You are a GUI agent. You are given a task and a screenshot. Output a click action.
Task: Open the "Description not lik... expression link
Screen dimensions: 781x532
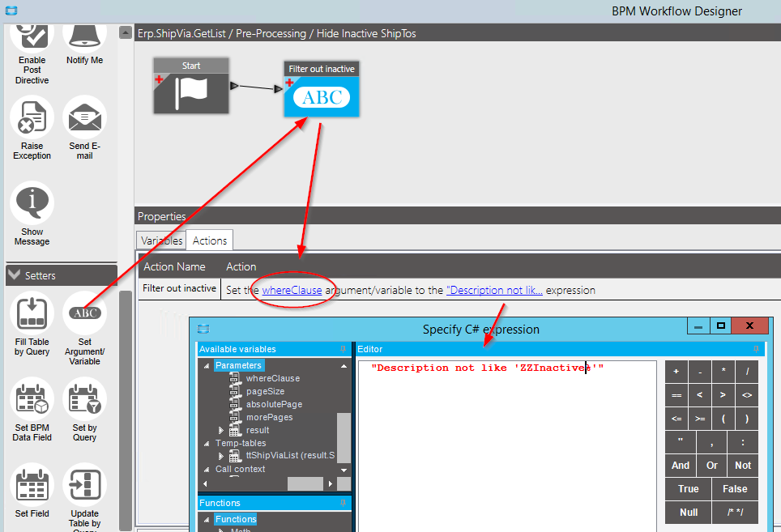(x=494, y=290)
